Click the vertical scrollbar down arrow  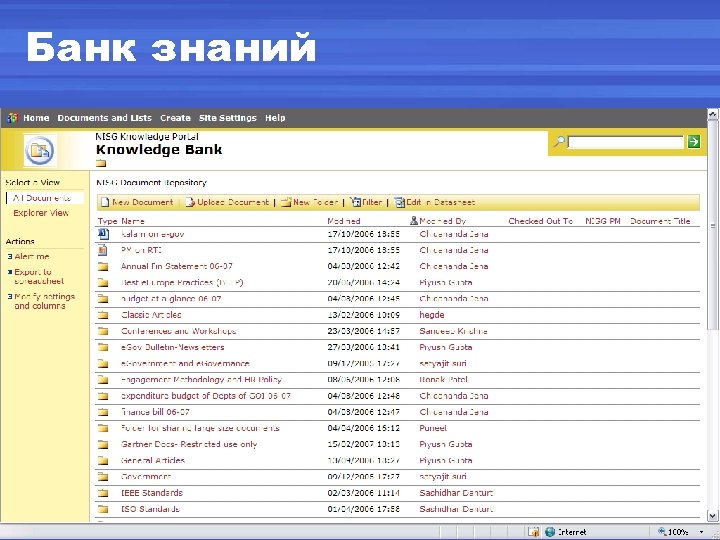tap(713, 515)
